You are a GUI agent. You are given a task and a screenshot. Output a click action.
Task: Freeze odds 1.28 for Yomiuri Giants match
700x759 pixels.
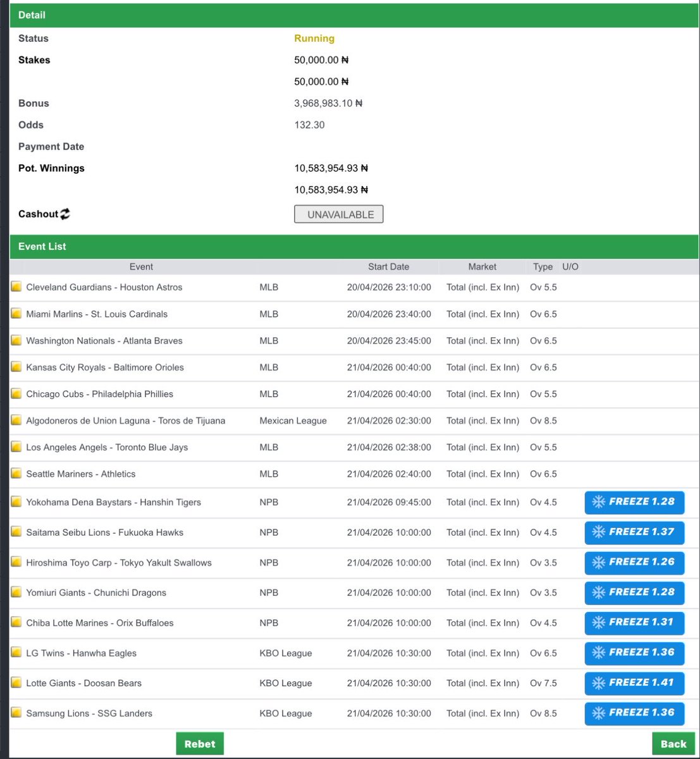(x=634, y=593)
